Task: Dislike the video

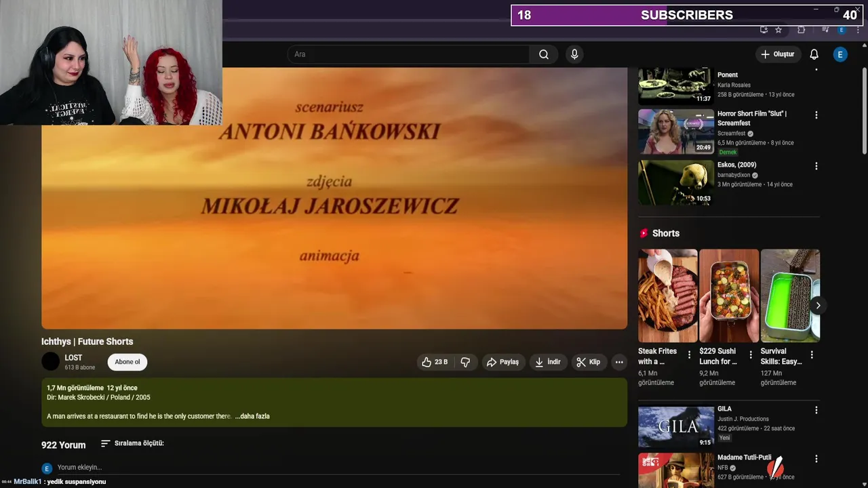Action: click(x=465, y=362)
